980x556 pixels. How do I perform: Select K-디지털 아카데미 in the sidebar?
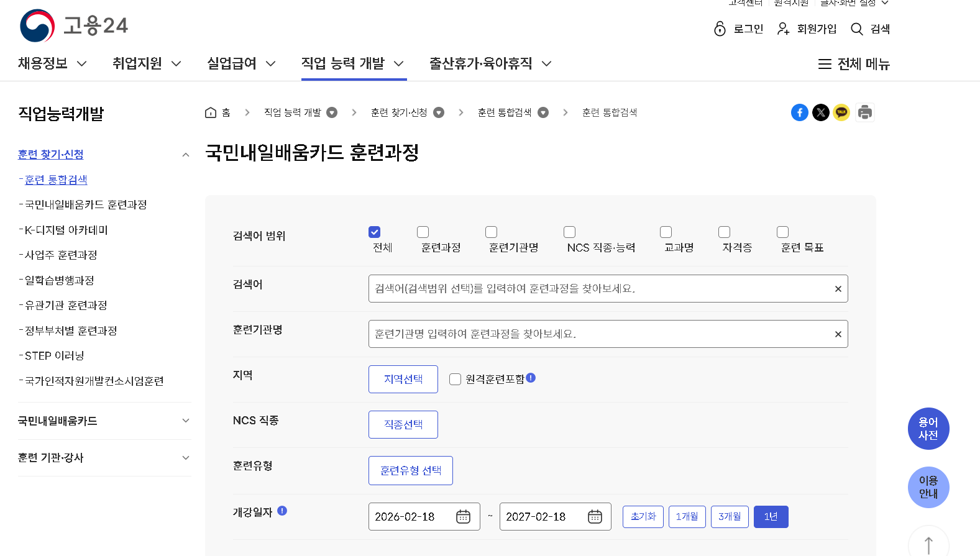click(x=66, y=230)
